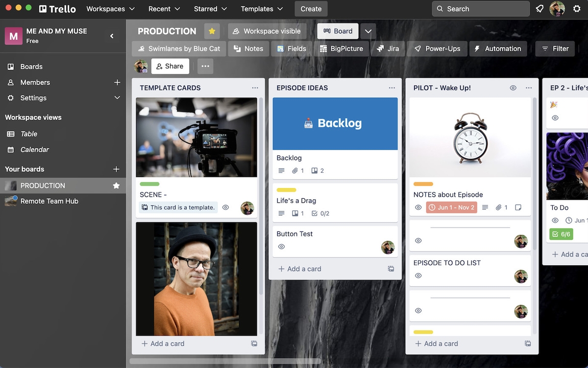Expand the Workspaces dropdown
Viewport: 588px width, 368px height.
pyautogui.click(x=110, y=8)
